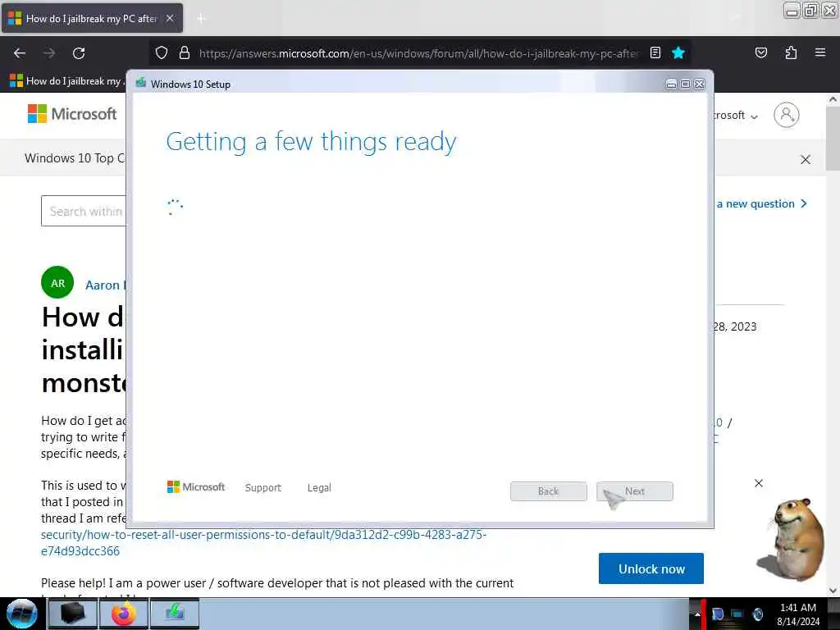Click the page scrollbar thumb
This screenshot has height=630, width=840.
point(833,138)
